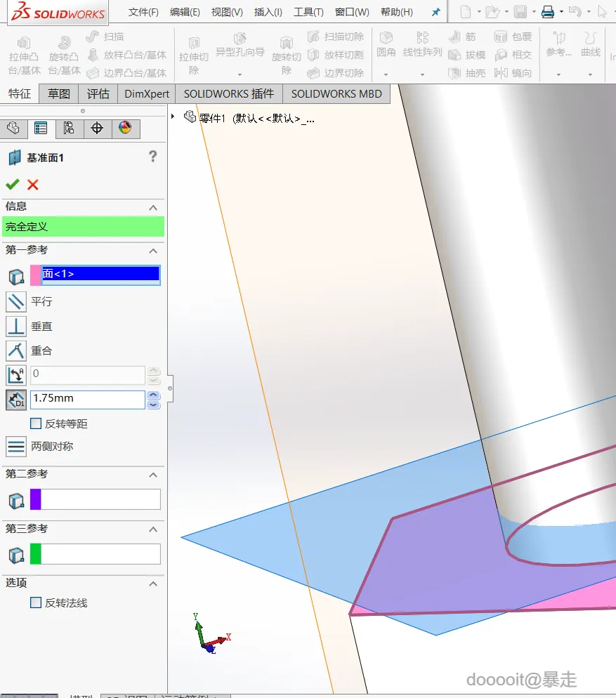The height and width of the screenshot is (698, 616).
Task: Click the help question mark icon
Action: pyautogui.click(x=153, y=157)
